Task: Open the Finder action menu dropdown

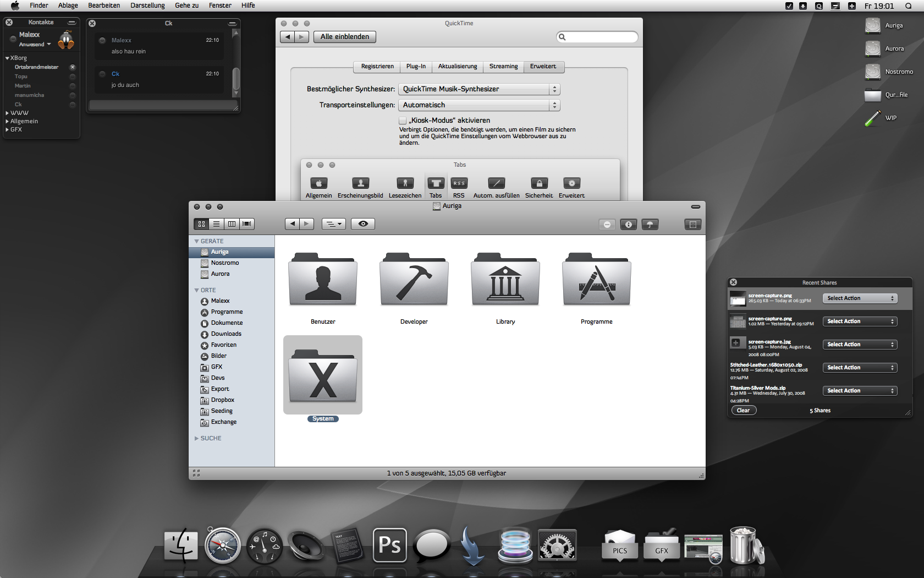Action: click(333, 224)
